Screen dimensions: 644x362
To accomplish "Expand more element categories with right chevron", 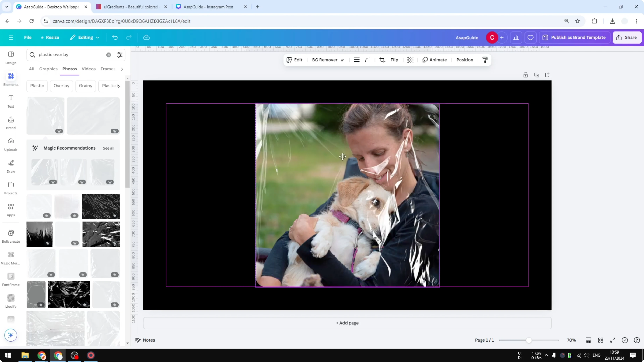I will (122, 69).
